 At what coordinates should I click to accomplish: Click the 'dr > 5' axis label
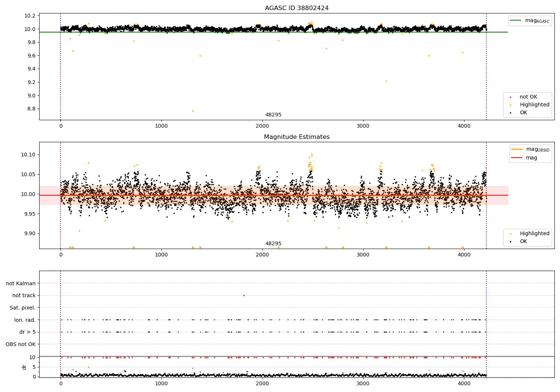28,332
